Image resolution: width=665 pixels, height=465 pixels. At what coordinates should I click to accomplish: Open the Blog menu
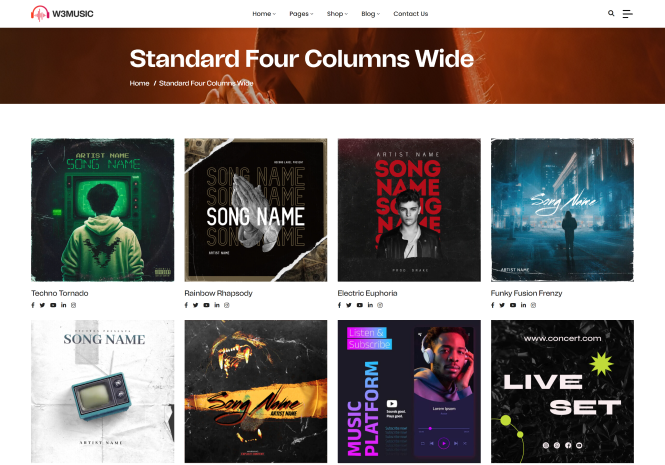(370, 14)
